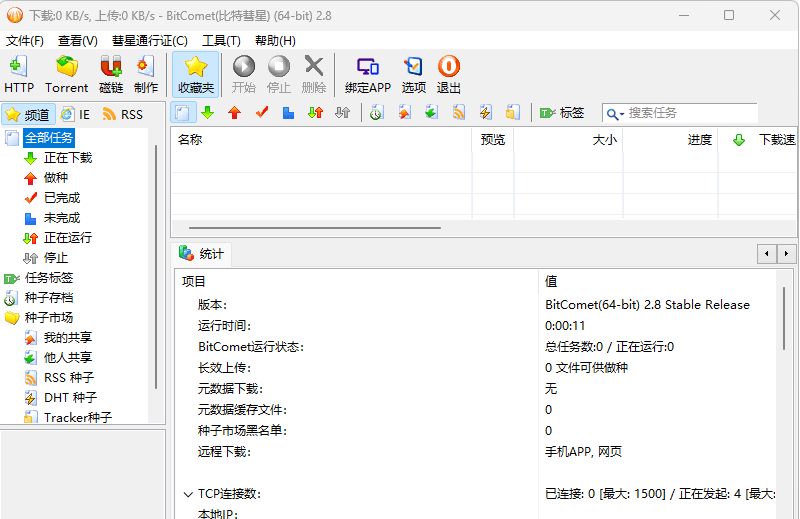This screenshot has height=519, width=800.
Task: Switch to the IE tab
Action: click(76, 114)
